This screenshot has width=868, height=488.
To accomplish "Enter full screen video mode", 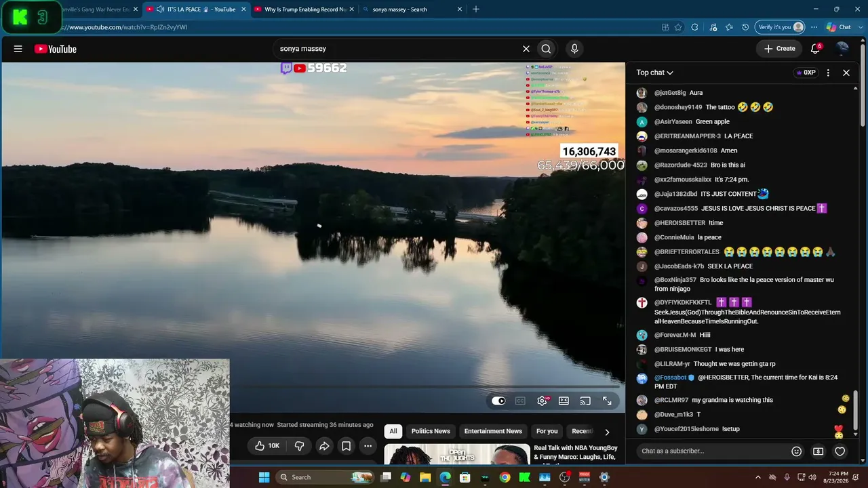I will point(607,401).
